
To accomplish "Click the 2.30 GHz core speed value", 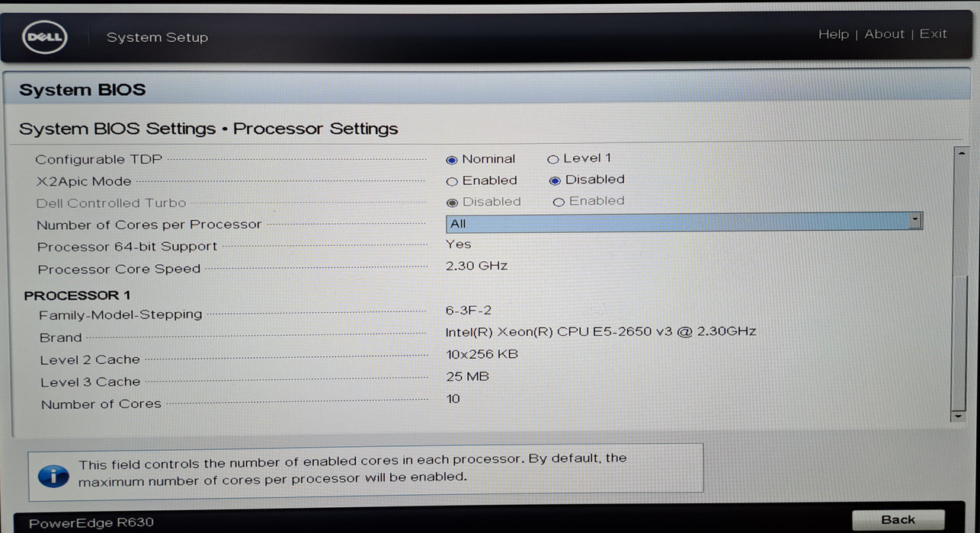I will click(x=476, y=266).
